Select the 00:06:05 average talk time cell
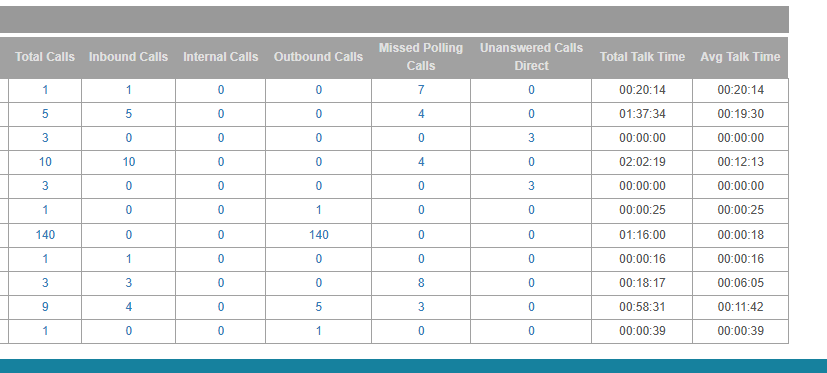Image resolution: width=827 pixels, height=373 pixels. 740,283
